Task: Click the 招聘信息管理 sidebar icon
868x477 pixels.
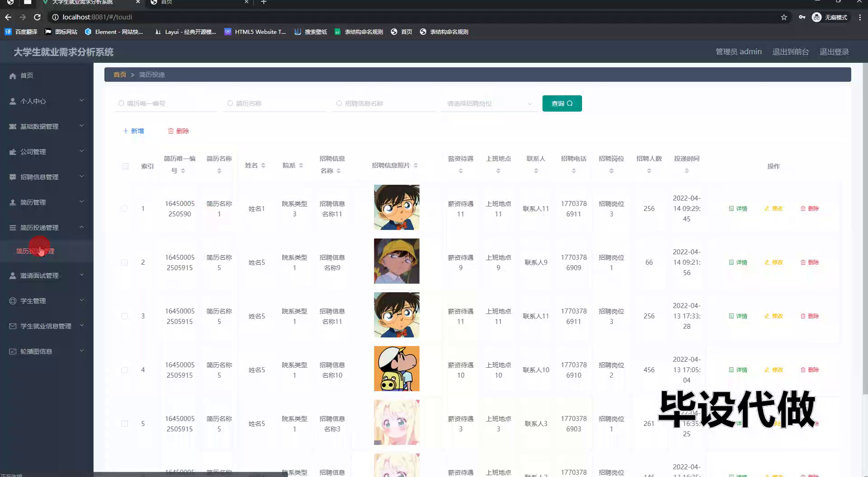Action: [13, 177]
